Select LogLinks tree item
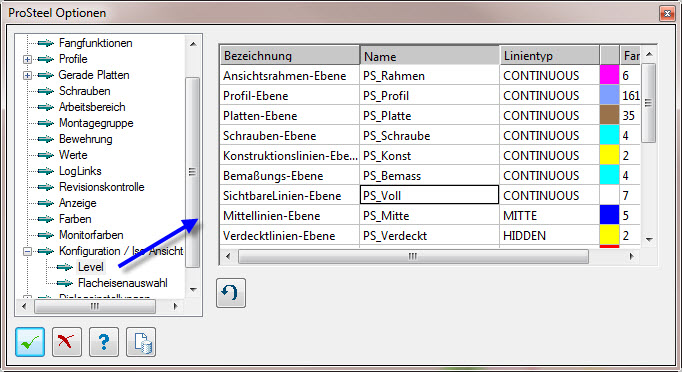This screenshot has height=372, width=682. tap(80, 171)
